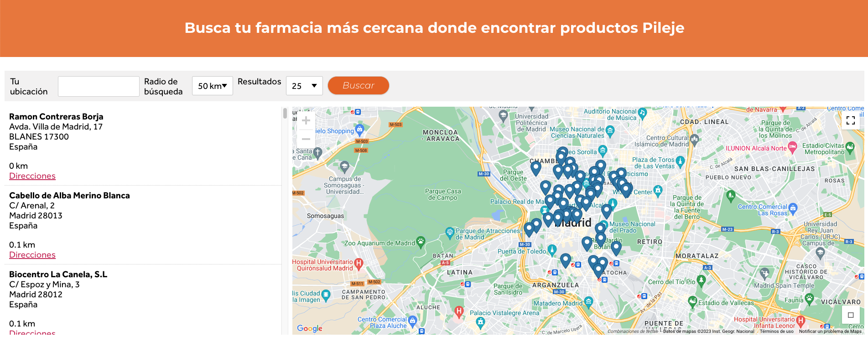The image size is (868, 347).
Task: Click Cerro del Tío Pío park icon
Action: pos(701,280)
